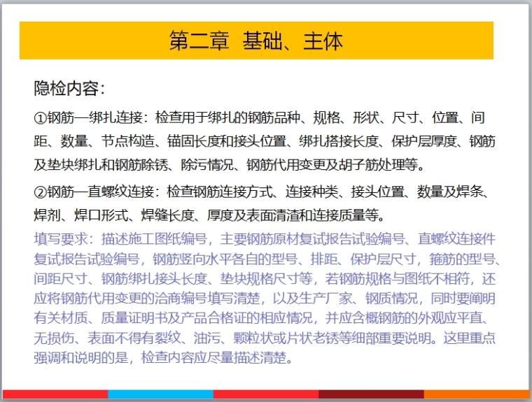Click the last purple line starting with 强调和说明的是
The width and height of the screenshot is (532, 402).
pyautogui.click(x=161, y=359)
